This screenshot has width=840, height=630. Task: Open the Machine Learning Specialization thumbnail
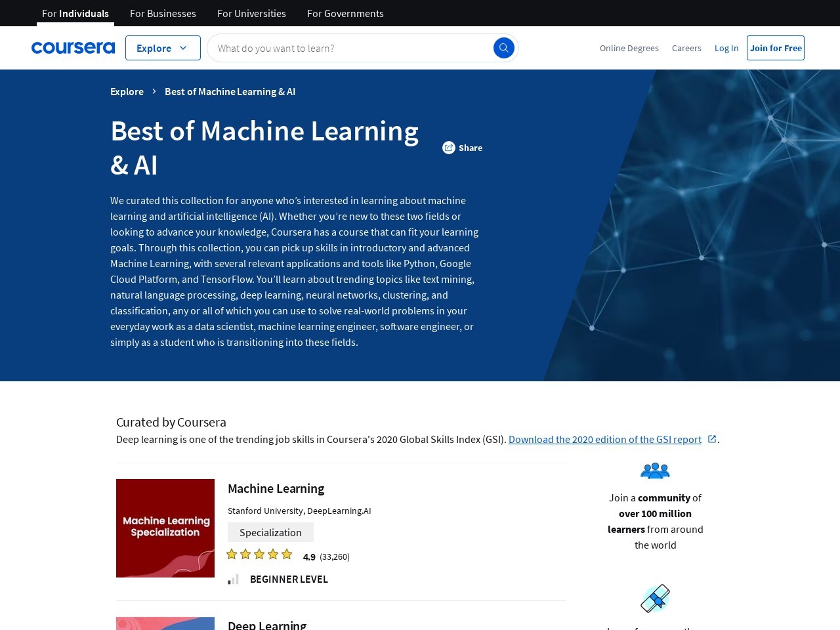tap(165, 528)
